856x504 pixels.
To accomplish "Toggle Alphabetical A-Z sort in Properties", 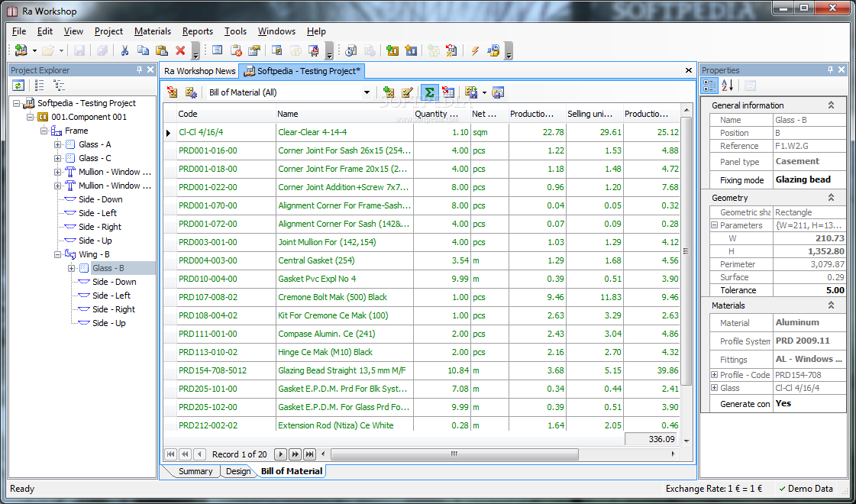I will coord(727,86).
